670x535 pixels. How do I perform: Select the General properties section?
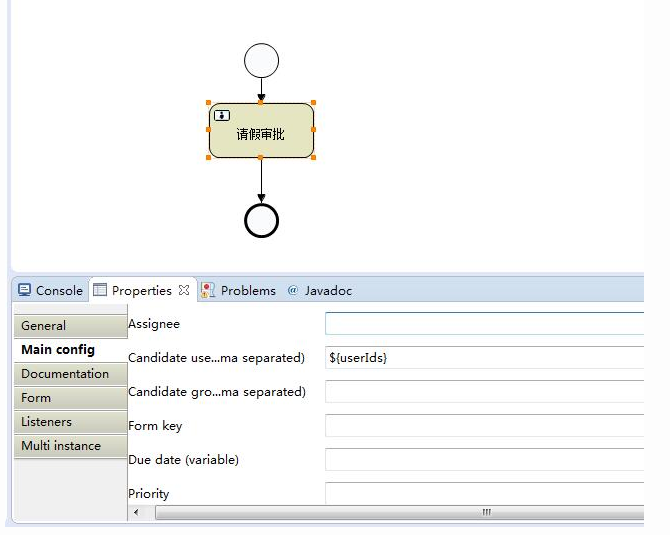pyautogui.click(x=71, y=326)
